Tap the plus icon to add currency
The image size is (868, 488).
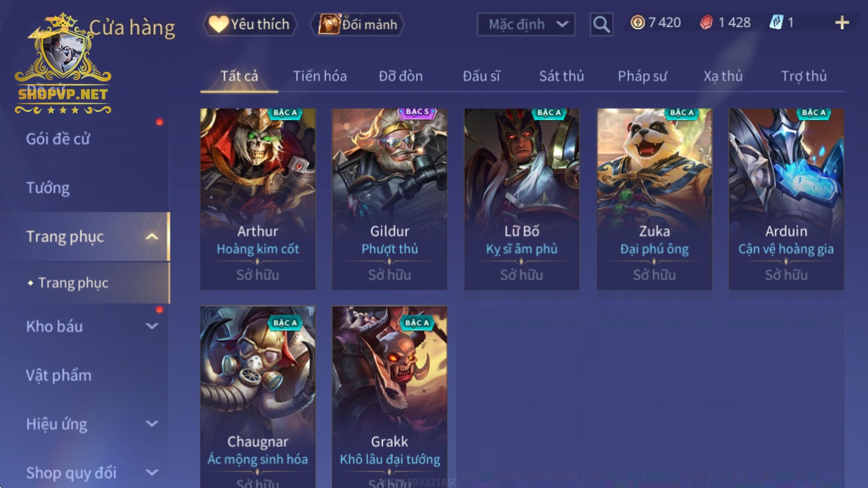pyautogui.click(x=842, y=23)
